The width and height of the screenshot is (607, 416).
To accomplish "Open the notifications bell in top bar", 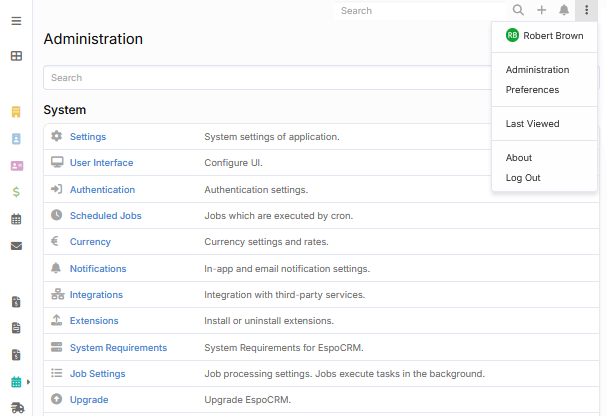I will 564,10.
